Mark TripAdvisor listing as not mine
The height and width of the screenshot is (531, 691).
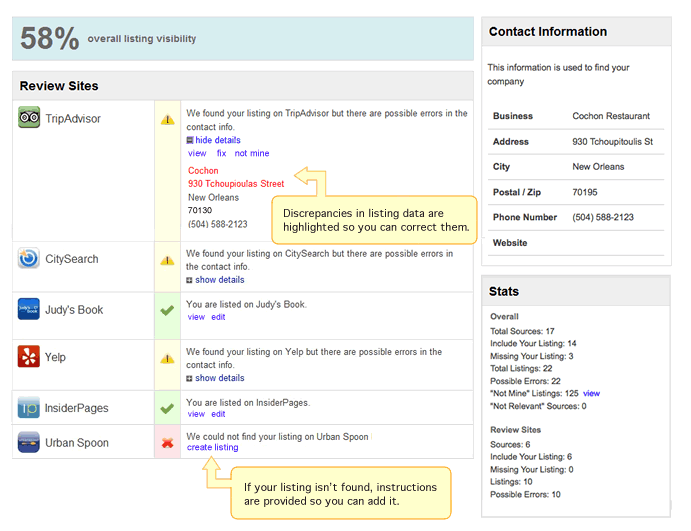(x=252, y=153)
